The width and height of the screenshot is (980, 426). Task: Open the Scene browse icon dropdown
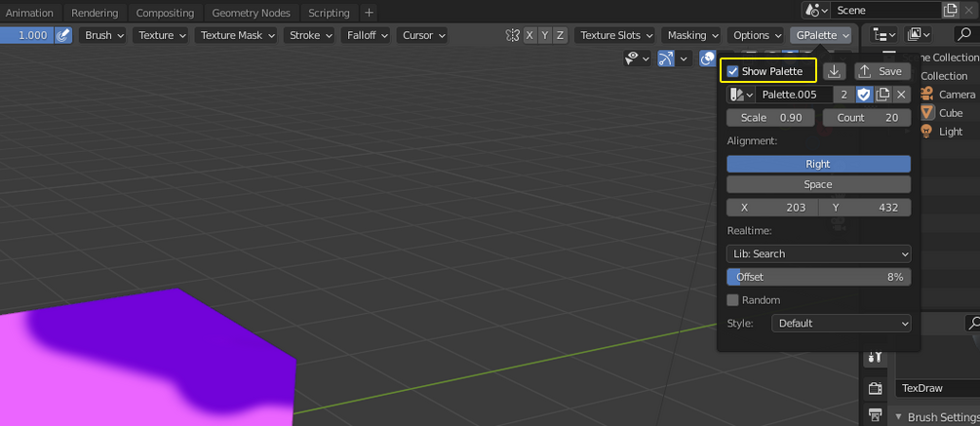(x=817, y=11)
